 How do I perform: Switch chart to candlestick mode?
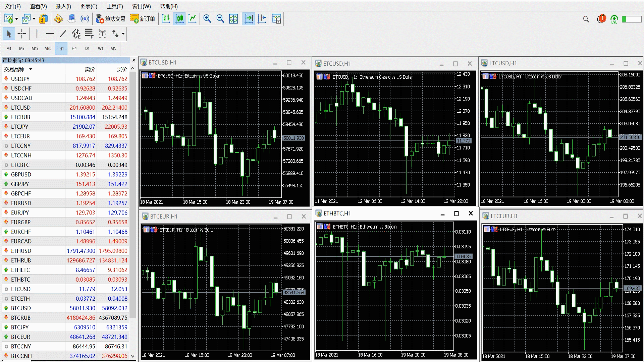coord(179,19)
